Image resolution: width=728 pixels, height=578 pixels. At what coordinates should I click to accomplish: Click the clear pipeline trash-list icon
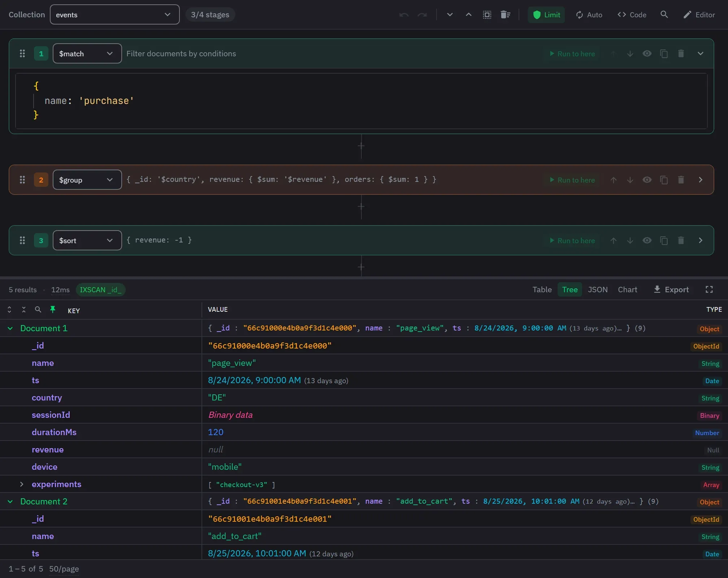tap(506, 15)
